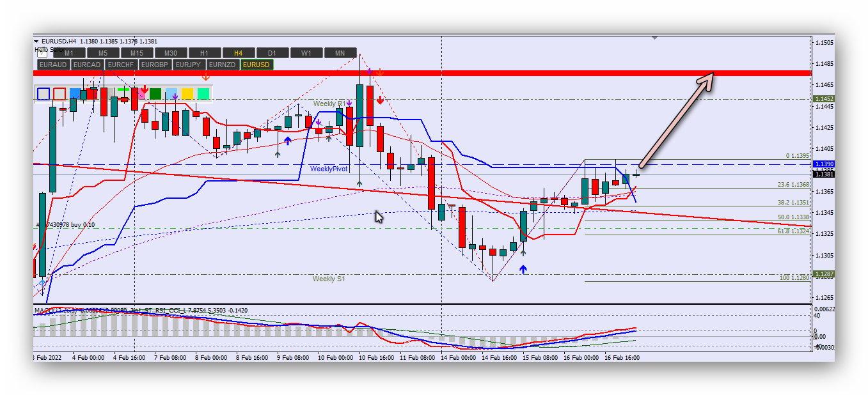Switch to the EURGBP symbol tab

tap(155, 65)
